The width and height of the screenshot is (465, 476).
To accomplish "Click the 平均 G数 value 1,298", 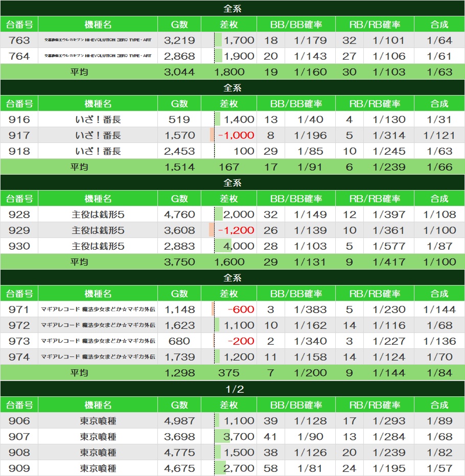I will (179, 372).
